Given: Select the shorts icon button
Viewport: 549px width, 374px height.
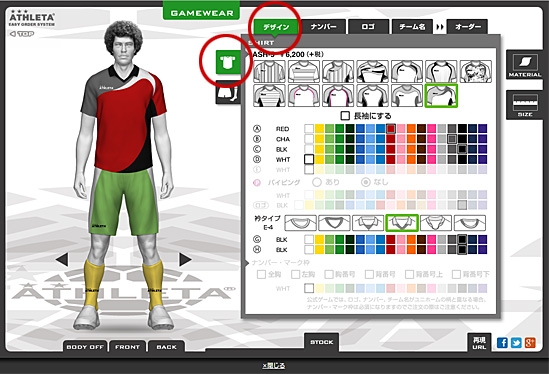Looking at the screenshot, I should (x=228, y=92).
